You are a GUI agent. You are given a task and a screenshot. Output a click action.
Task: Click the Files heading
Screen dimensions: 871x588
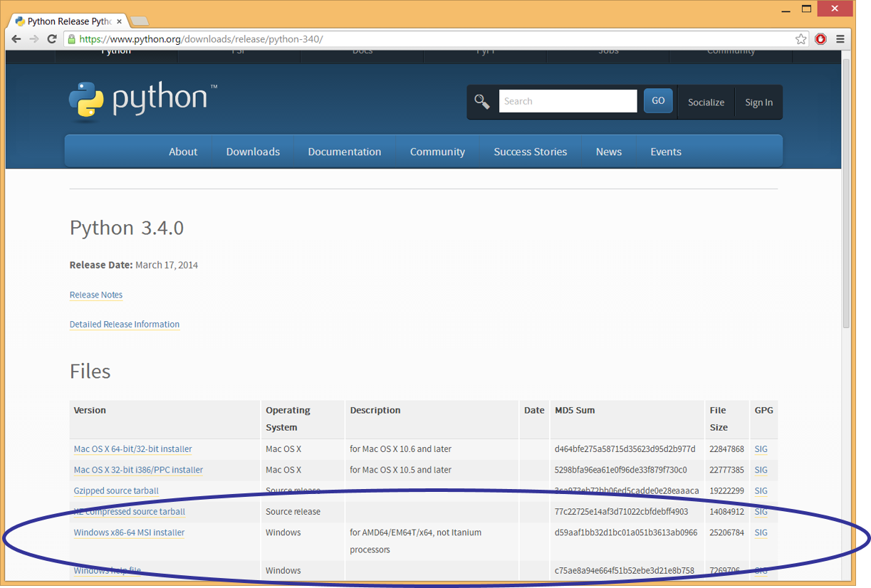(x=90, y=372)
